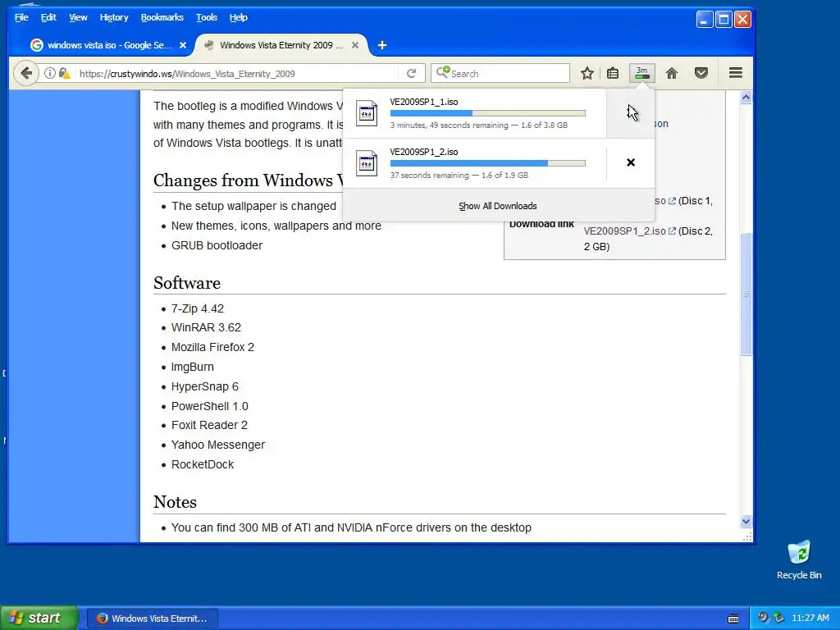Bookmark this page with the star icon

[x=587, y=73]
